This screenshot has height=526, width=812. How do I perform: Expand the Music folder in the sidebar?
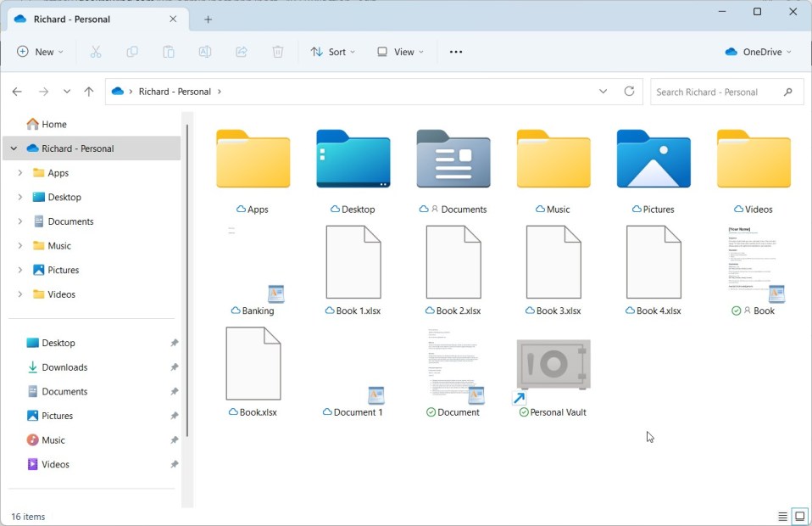pyautogui.click(x=19, y=245)
